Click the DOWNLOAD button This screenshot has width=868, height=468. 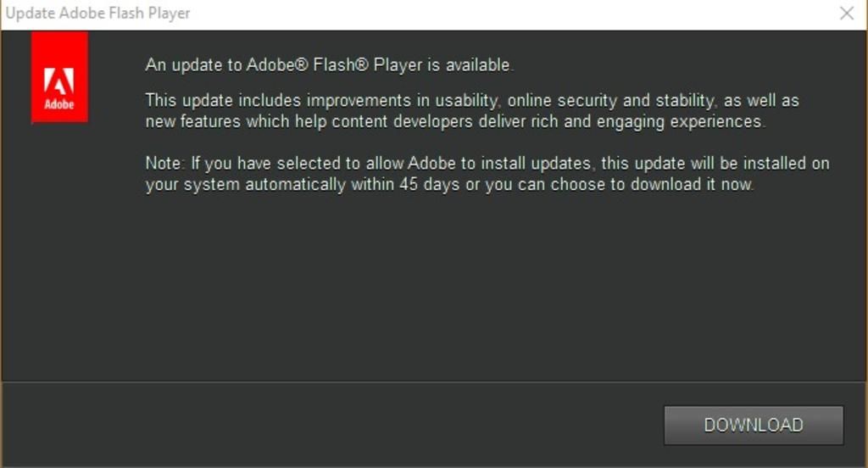pos(754,426)
